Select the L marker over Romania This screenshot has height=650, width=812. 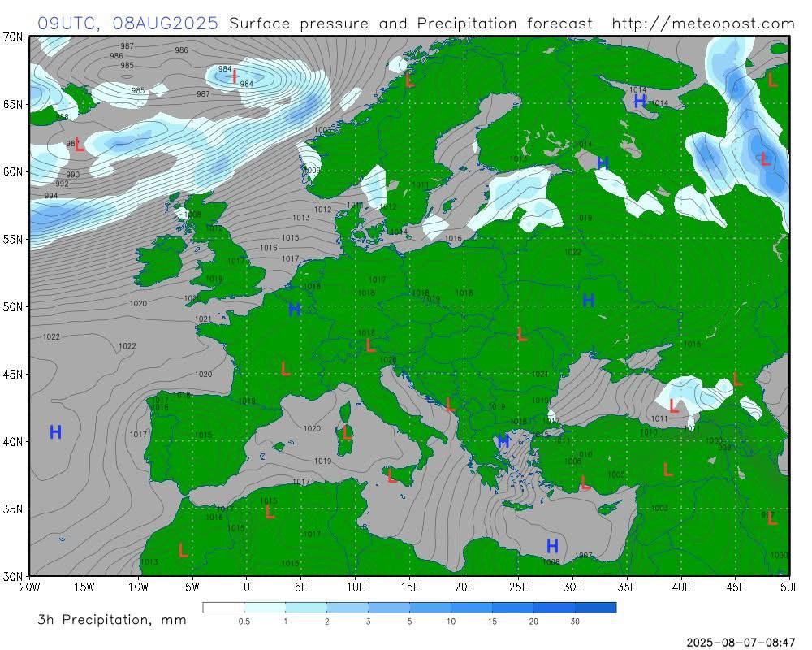click(x=521, y=335)
